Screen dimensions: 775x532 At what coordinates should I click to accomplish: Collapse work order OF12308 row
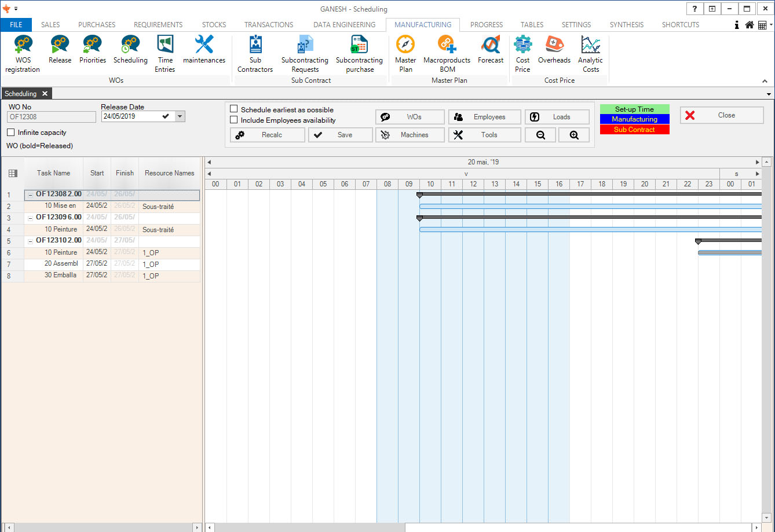coord(30,195)
